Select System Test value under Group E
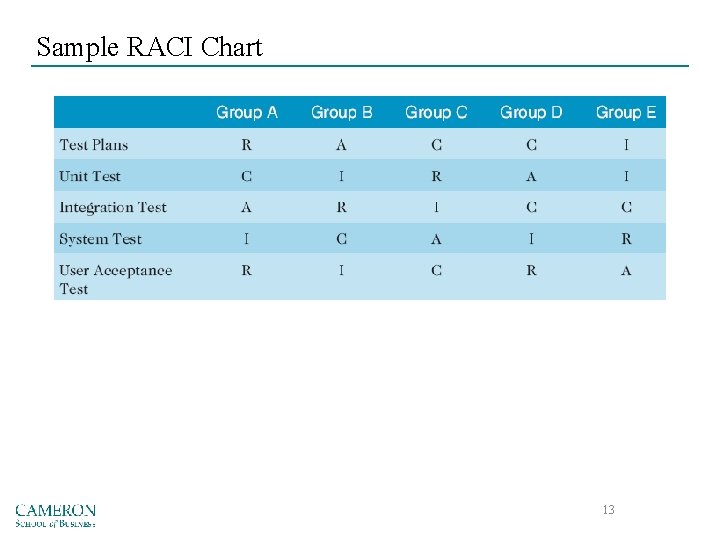The image size is (720, 540). click(x=626, y=239)
